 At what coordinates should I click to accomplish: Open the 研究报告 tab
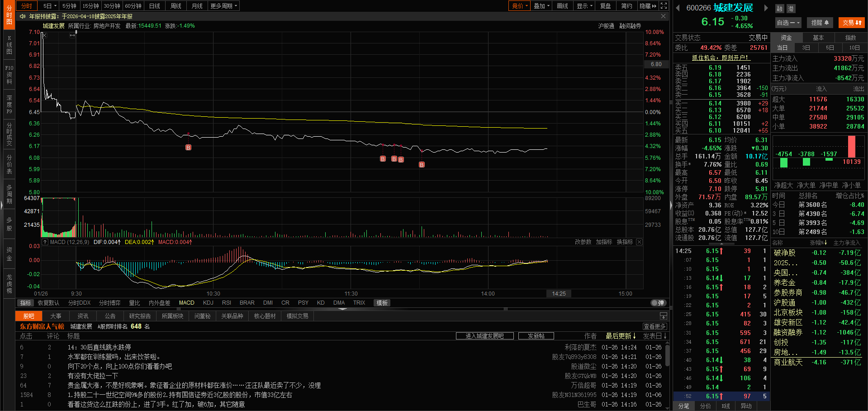pyautogui.click(x=140, y=316)
